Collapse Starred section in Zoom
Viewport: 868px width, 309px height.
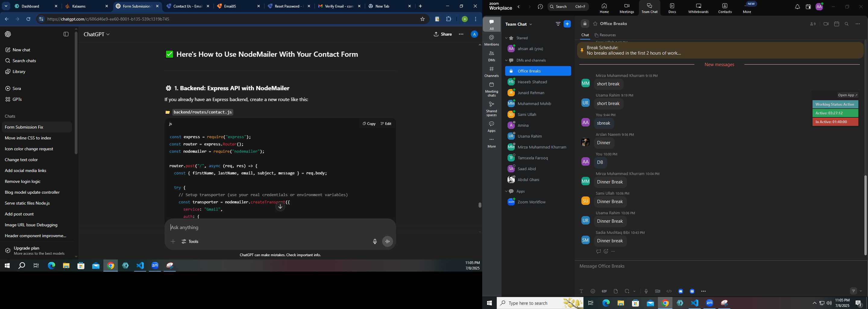506,38
